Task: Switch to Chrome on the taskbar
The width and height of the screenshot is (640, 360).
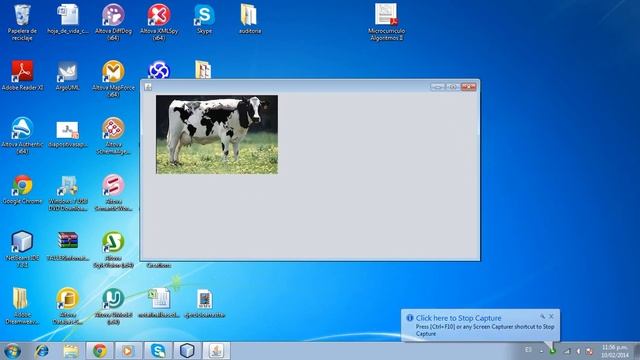Action: (x=100, y=351)
